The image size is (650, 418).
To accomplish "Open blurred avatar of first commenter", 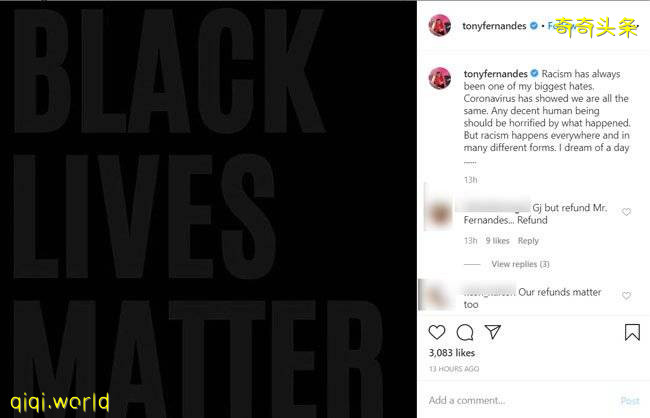I will [439, 213].
